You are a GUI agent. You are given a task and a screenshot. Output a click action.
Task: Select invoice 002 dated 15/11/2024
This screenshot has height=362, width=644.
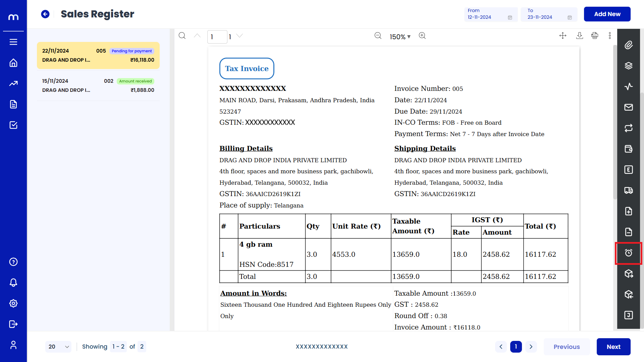tap(98, 85)
